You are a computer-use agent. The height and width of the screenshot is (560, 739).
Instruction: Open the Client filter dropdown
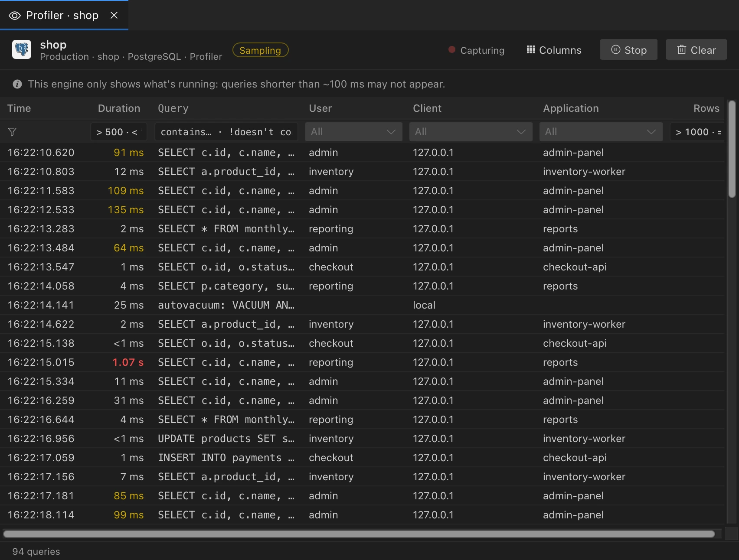[471, 132]
